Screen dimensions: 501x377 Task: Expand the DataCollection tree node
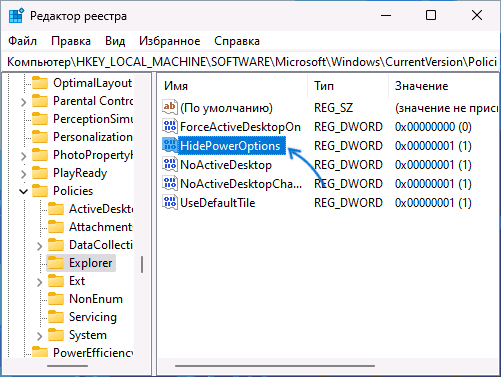[x=39, y=246]
